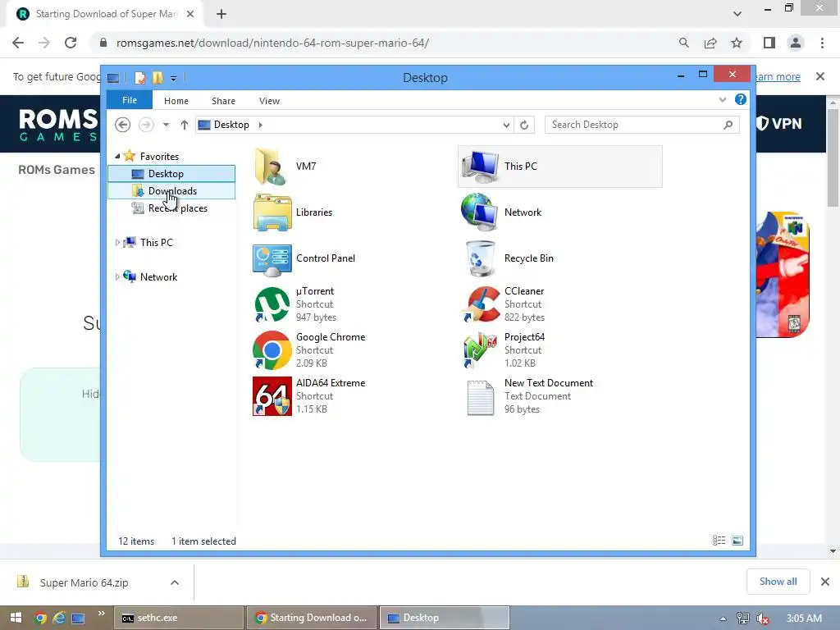Click the Search Desktop field
The width and height of the screenshot is (840, 630).
point(641,125)
